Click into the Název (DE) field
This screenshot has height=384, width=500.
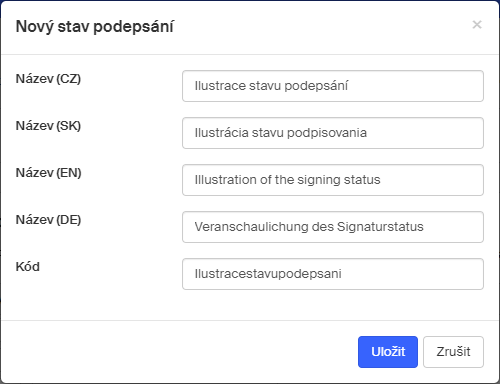pyautogui.click(x=333, y=227)
